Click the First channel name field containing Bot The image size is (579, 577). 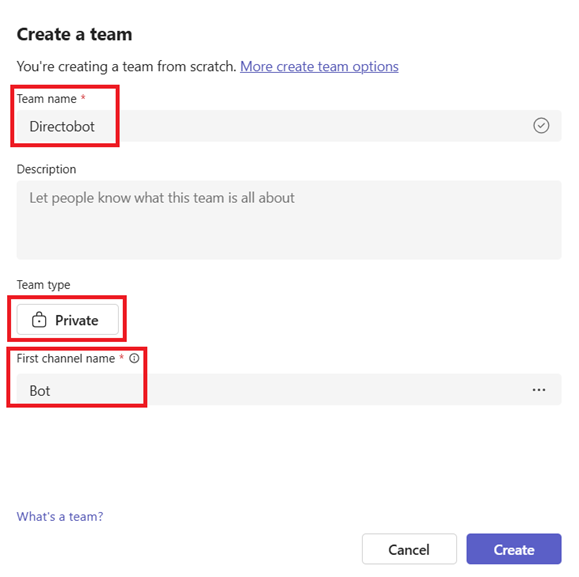(289, 389)
